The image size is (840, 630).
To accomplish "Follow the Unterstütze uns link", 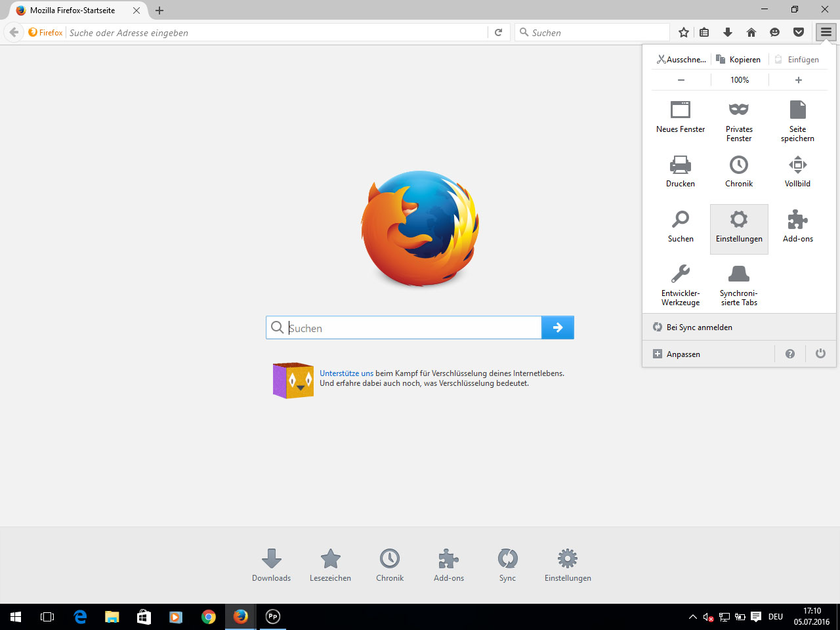I will pos(346,373).
